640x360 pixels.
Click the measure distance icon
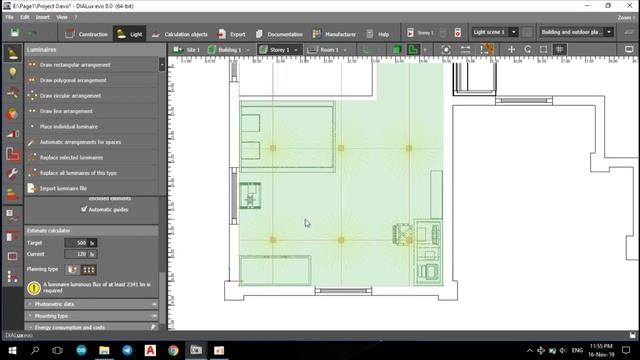point(465,50)
